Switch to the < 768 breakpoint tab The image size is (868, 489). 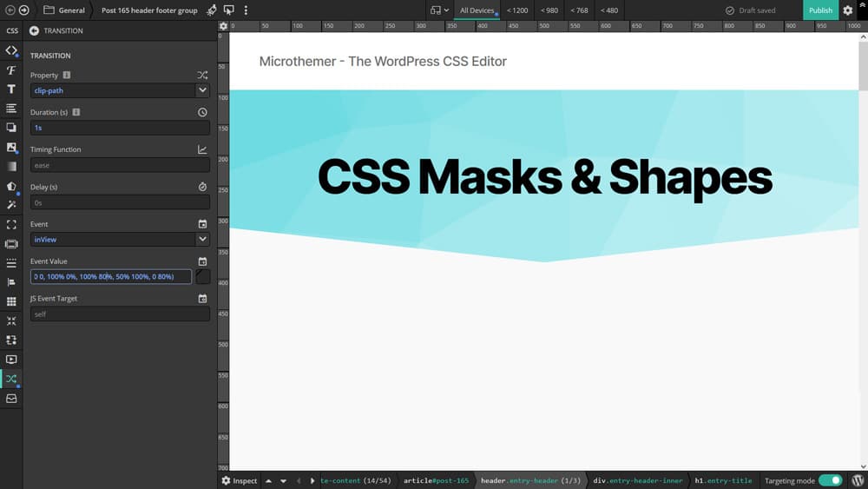point(579,10)
